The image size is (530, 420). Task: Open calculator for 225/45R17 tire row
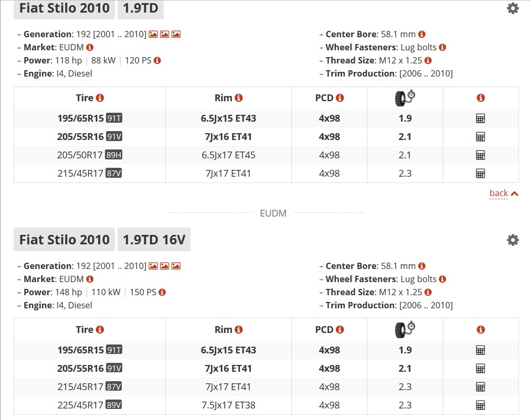pos(480,405)
